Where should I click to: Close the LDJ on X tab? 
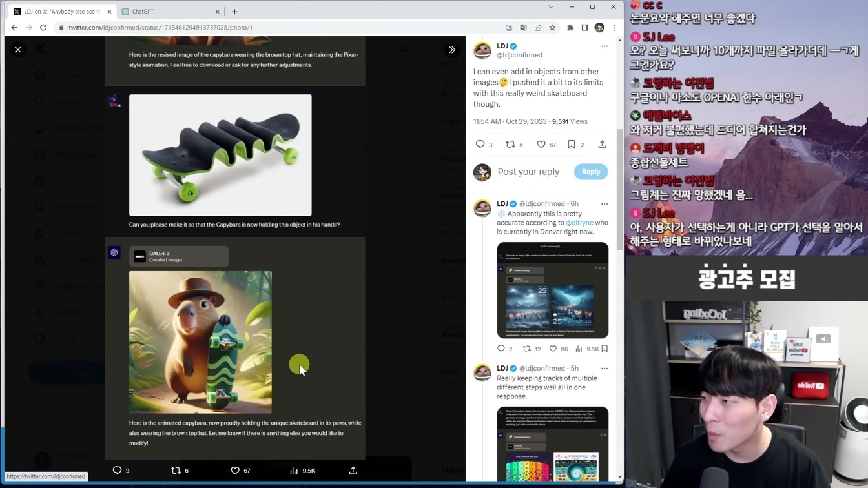tap(109, 12)
